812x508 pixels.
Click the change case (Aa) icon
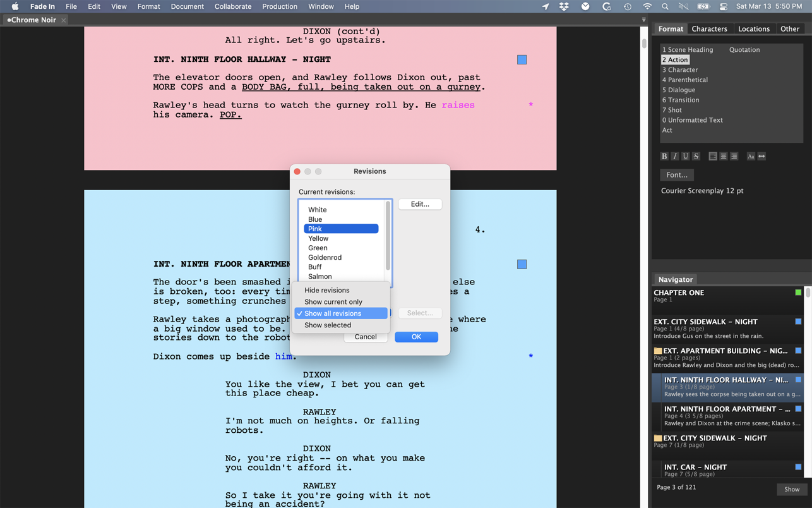click(751, 156)
